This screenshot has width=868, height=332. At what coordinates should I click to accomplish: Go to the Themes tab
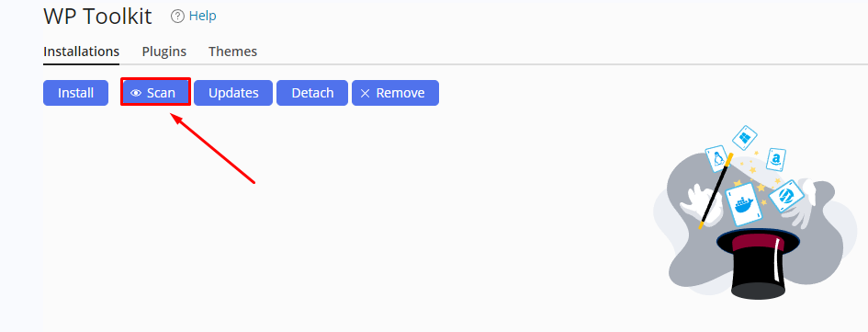[x=232, y=52]
